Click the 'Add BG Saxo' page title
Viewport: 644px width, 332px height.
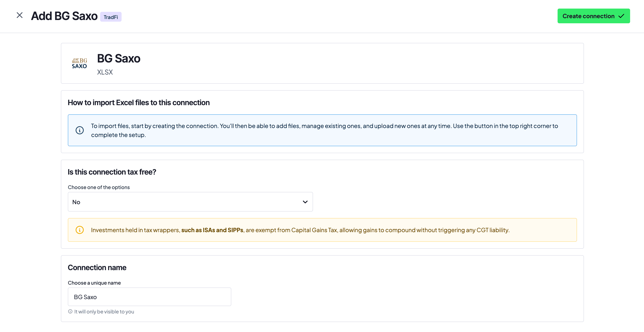(64, 16)
